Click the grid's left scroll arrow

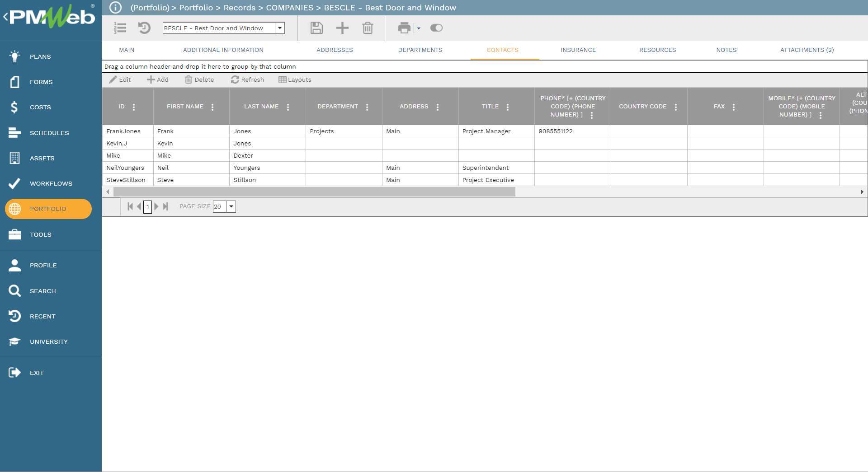(108, 192)
